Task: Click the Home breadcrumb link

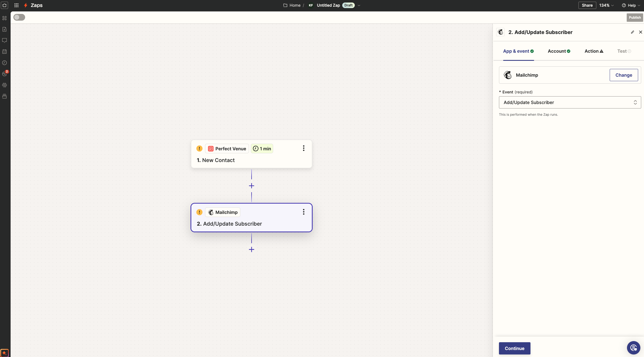Action: (x=295, y=5)
